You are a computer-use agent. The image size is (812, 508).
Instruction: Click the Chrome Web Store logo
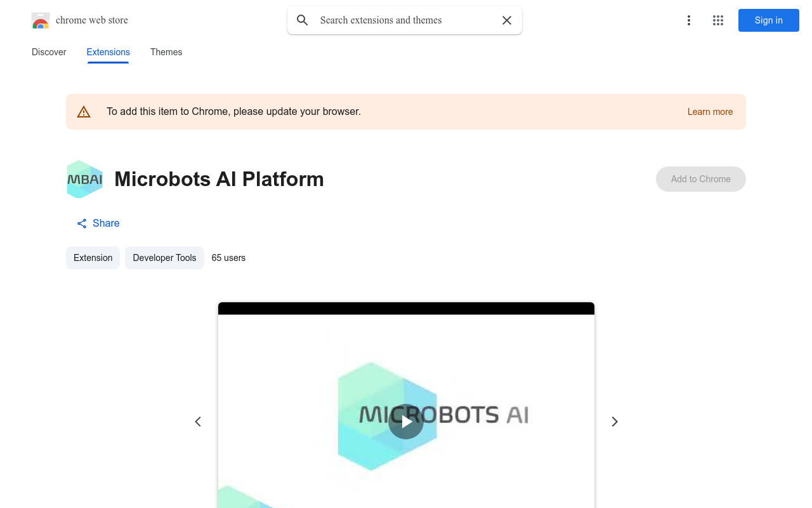tap(41, 20)
